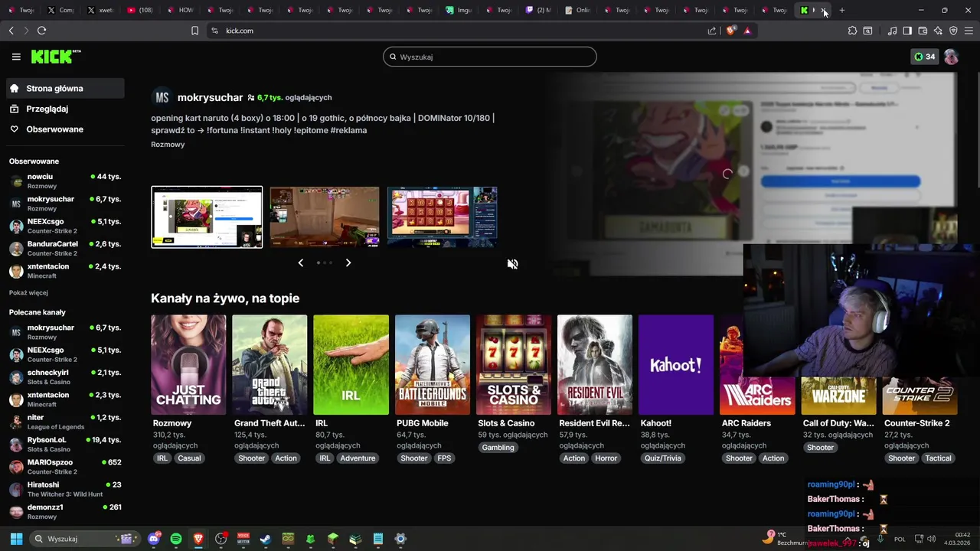Click the Rozmowy category under stream title
980x551 pixels.
pos(168,144)
